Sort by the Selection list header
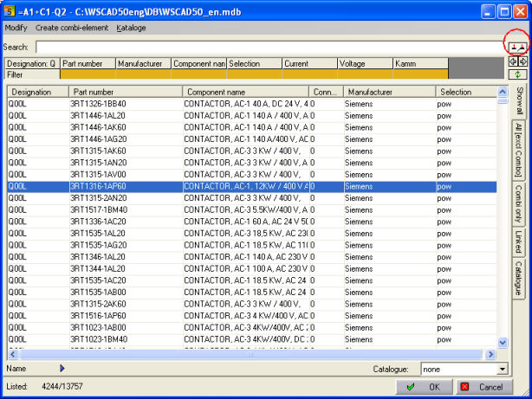 [466, 92]
